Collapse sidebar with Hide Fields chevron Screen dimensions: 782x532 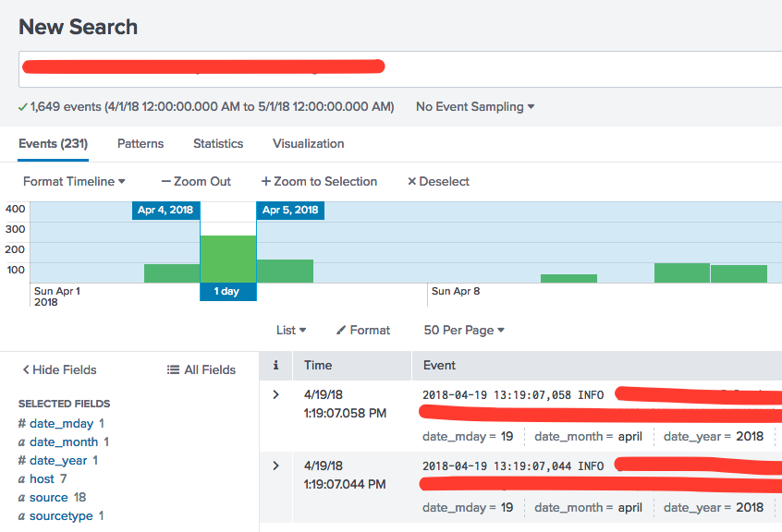26,370
